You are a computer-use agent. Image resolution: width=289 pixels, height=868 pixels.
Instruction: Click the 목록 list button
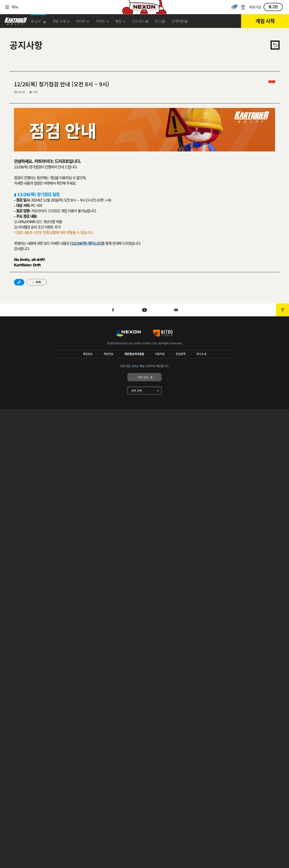(x=37, y=282)
